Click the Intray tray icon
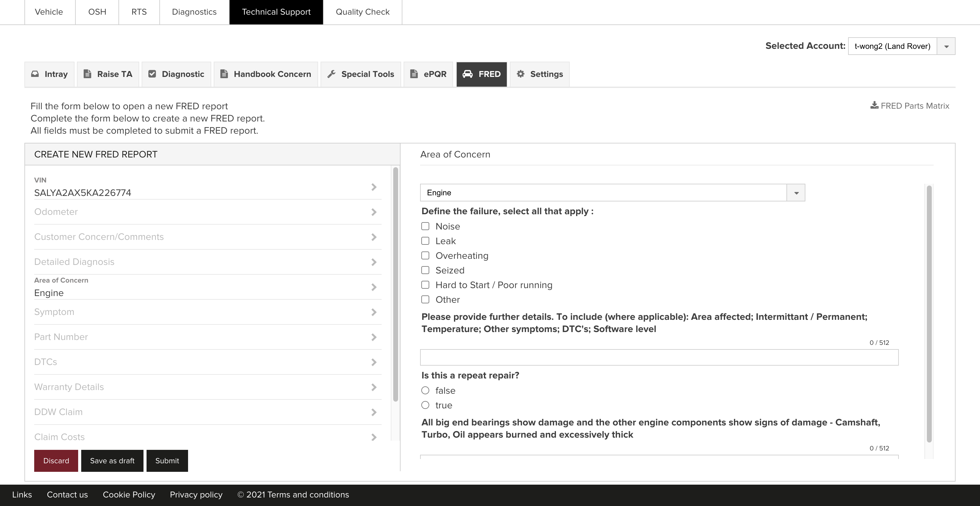The width and height of the screenshot is (980, 506). 35,74
